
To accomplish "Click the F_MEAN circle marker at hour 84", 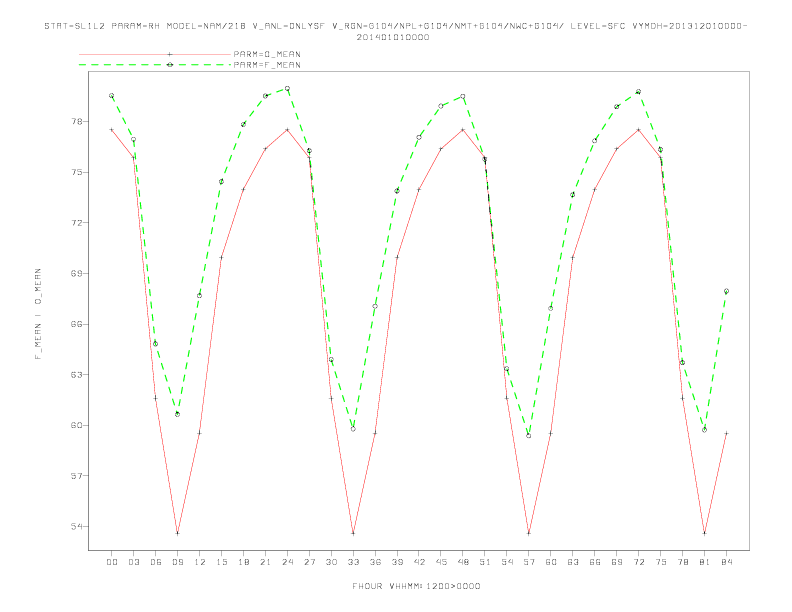I will pyautogui.click(x=726, y=291).
